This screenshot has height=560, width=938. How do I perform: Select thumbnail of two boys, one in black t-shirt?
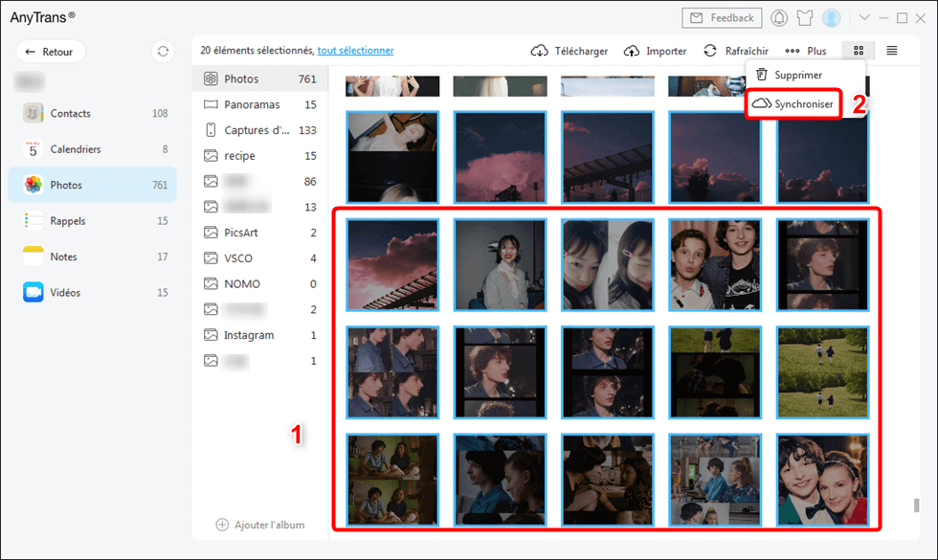pos(715,265)
